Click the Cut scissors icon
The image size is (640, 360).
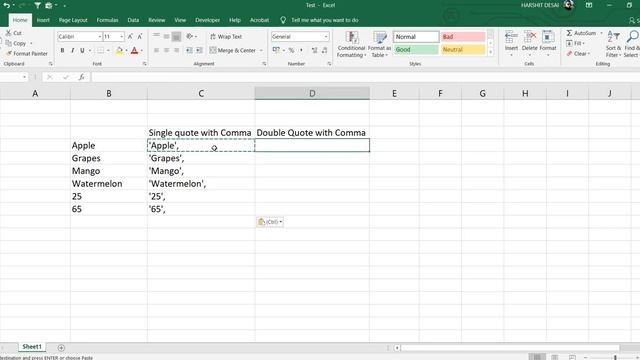[x=9, y=33]
